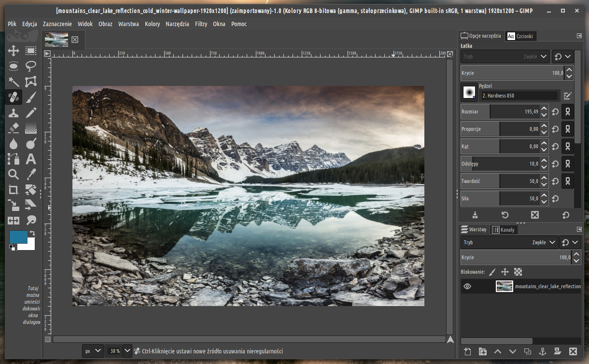Screen dimensions: 589x364
Task: Delete the selected layer
Action: (573, 351)
